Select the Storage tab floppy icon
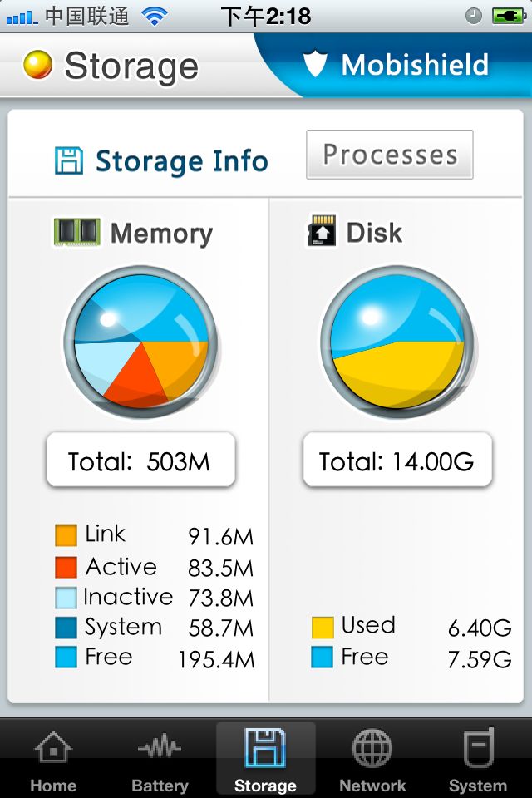 265,747
